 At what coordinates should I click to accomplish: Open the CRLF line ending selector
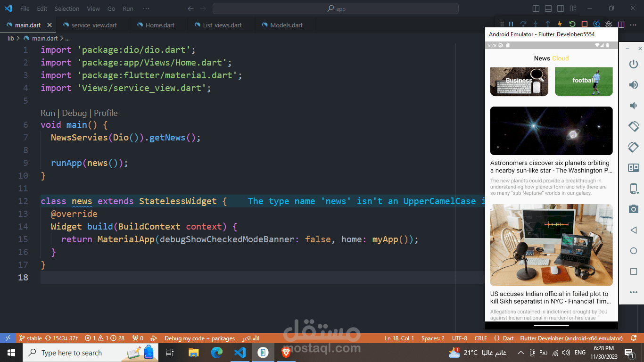(x=481, y=338)
